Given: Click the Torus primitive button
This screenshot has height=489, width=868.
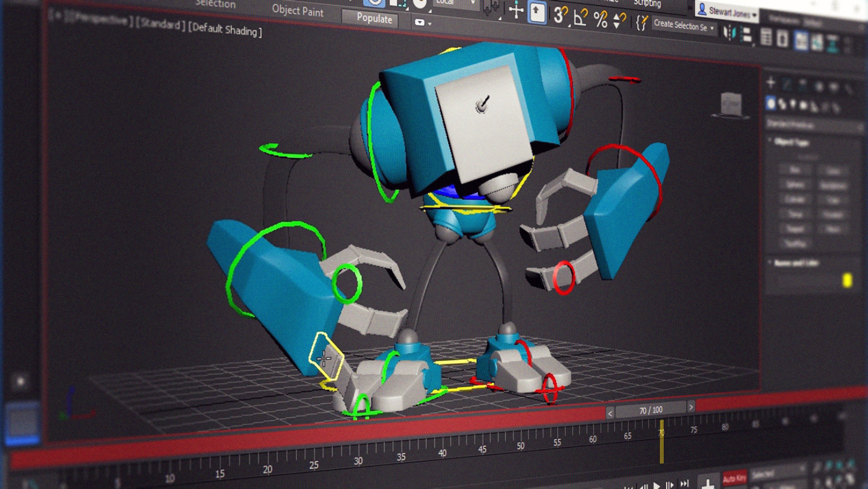Looking at the screenshot, I should [795, 215].
